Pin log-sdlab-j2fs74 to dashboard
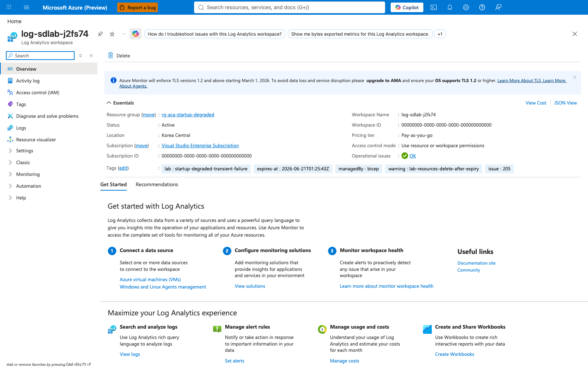Image resolution: width=588 pixels, height=368 pixels. click(x=100, y=34)
